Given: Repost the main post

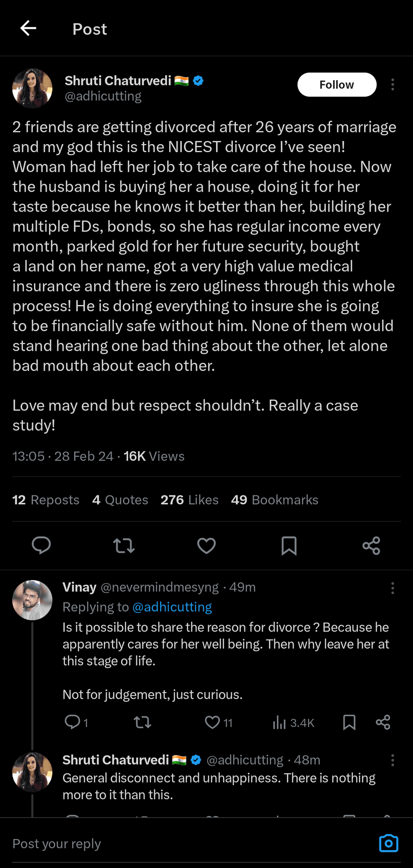Looking at the screenshot, I should pyautogui.click(x=124, y=545).
